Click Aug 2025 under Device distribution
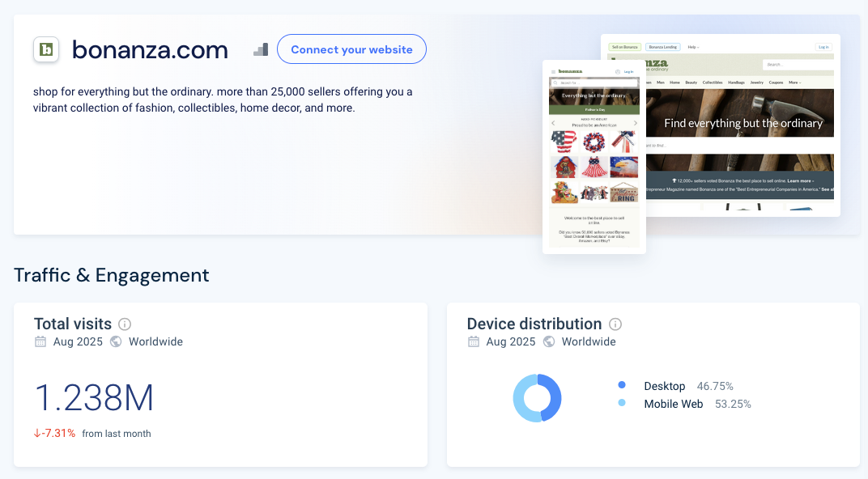The image size is (868, 479). pyautogui.click(x=511, y=341)
